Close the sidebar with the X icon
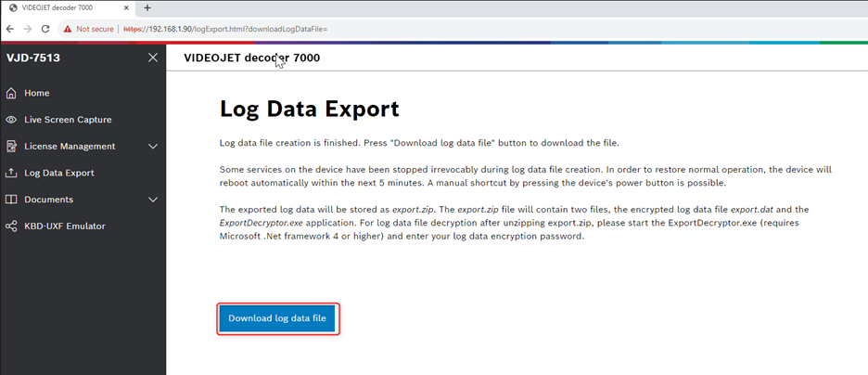The width and height of the screenshot is (868, 375). pos(153,58)
